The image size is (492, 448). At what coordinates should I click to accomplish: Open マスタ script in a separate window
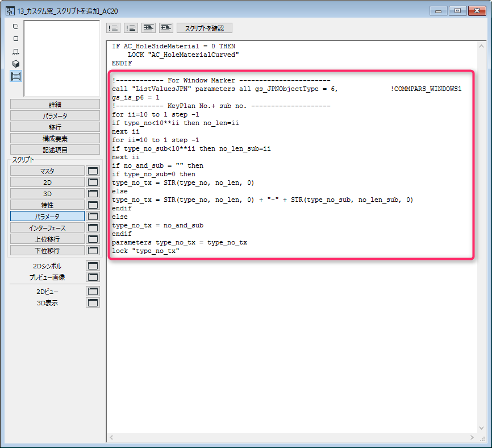coord(93,171)
